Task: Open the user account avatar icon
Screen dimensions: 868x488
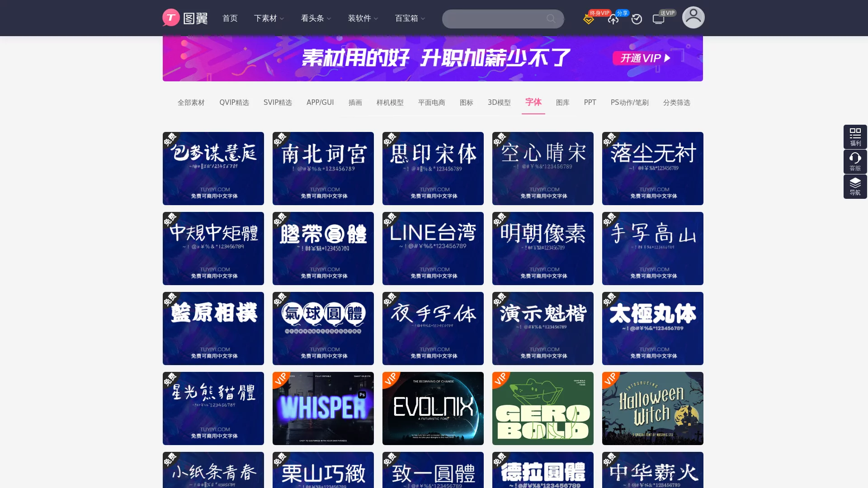Action: [693, 17]
